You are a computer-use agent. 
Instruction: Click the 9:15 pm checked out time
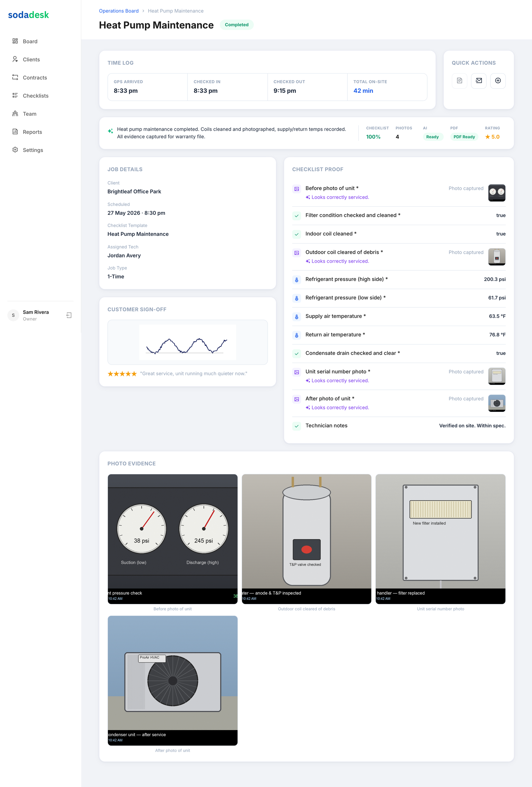(x=285, y=91)
